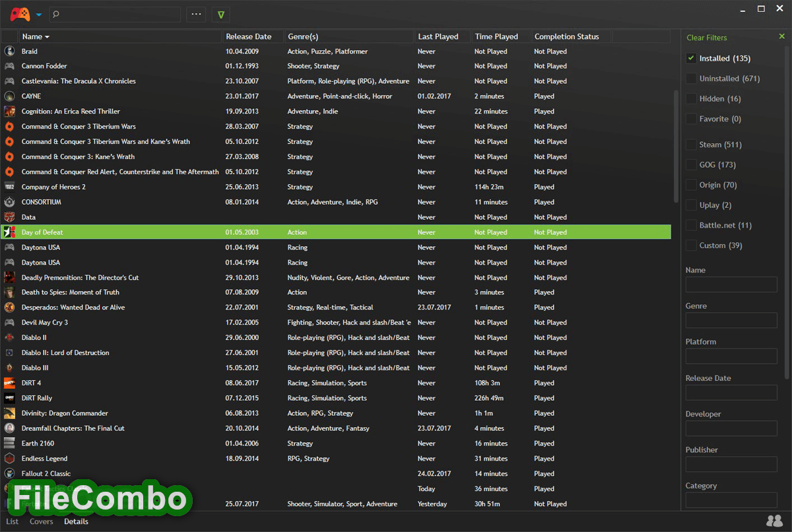This screenshot has width=792, height=532.
Task: Click the Desperados: Wanted Dead or Alive icon
Action: [x=9, y=308]
